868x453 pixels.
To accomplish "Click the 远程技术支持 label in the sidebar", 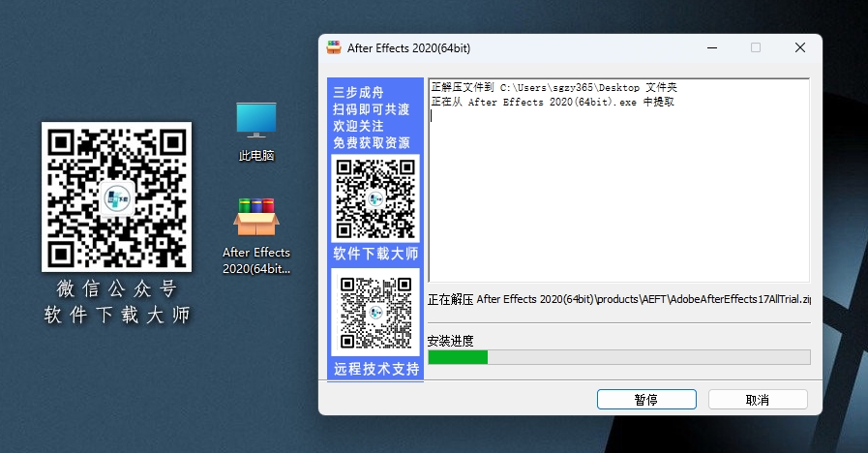I will [375, 369].
